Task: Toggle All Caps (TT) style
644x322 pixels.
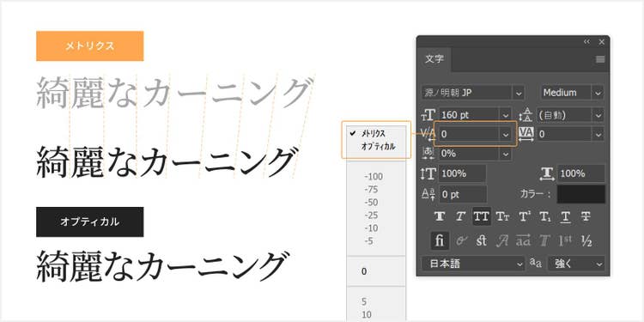Action: (x=482, y=216)
